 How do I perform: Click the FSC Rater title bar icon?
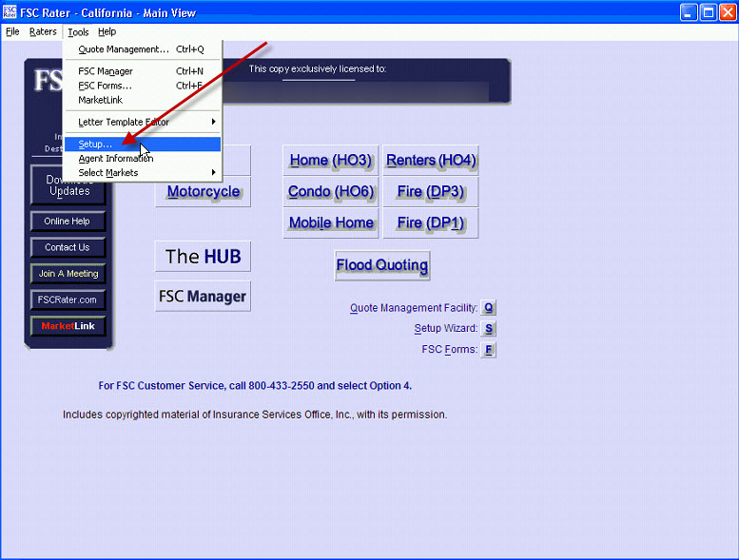10,11
